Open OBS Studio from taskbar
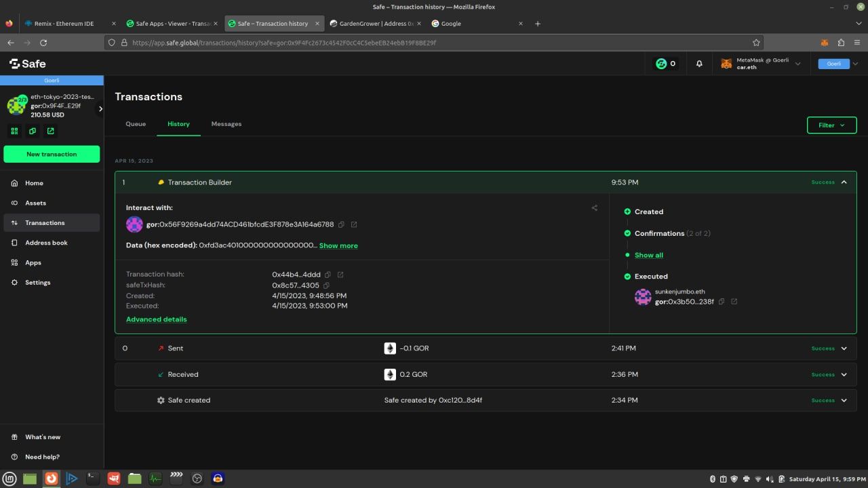The height and width of the screenshot is (488, 868). (197, 479)
